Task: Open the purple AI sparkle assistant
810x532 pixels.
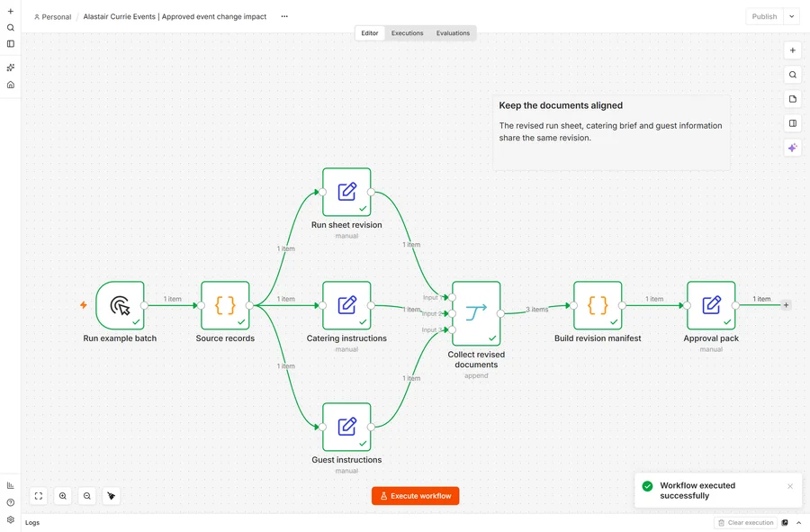Action: click(x=792, y=149)
